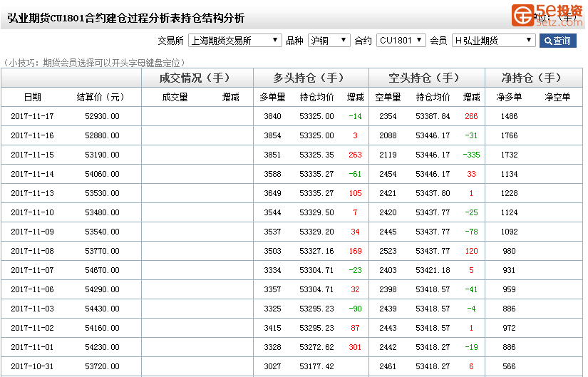Viewport: 588px width, 377px height.
Task: Select the date cell 2017-11-09
Action: point(32,232)
